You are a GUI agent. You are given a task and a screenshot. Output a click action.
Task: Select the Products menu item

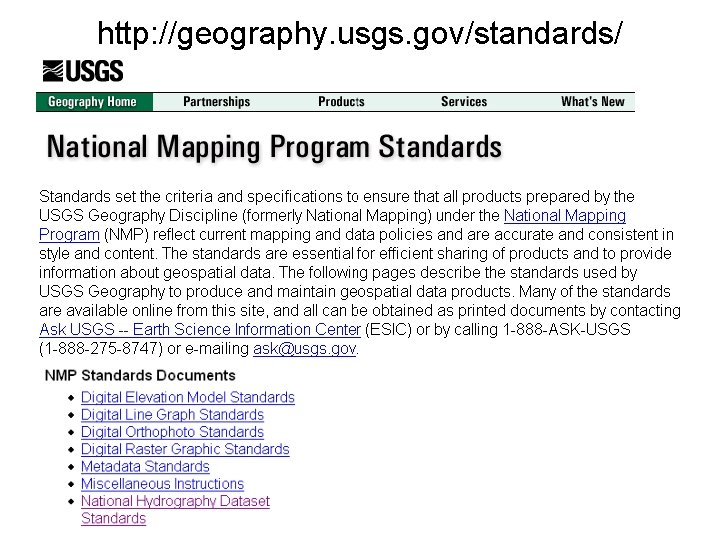click(x=341, y=101)
